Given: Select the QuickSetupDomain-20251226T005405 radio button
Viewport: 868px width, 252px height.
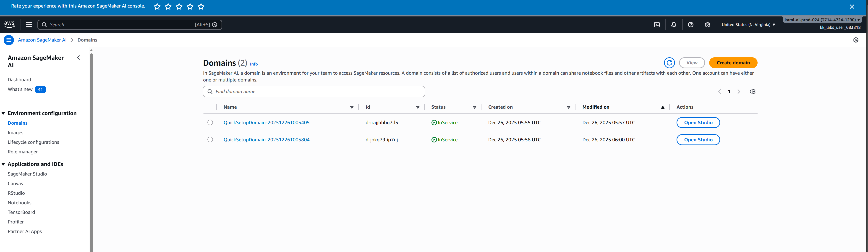Looking at the screenshot, I should [x=210, y=123].
